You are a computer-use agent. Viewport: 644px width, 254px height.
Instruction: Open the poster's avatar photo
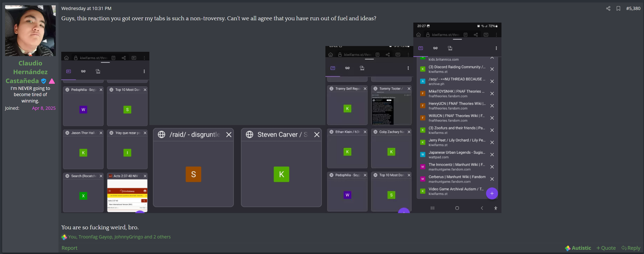(30, 30)
